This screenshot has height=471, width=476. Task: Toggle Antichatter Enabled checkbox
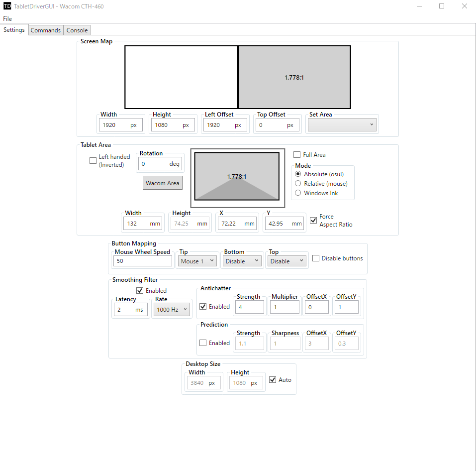[x=203, y=307]
